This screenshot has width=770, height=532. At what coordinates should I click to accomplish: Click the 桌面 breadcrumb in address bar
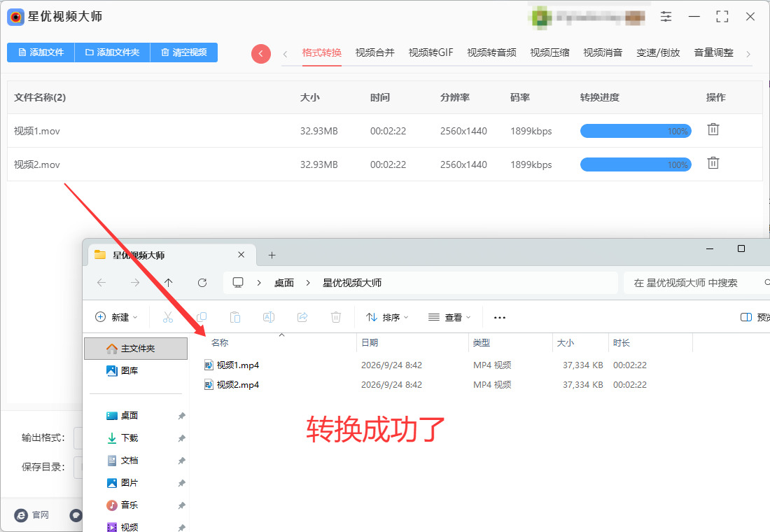[283, 283]
